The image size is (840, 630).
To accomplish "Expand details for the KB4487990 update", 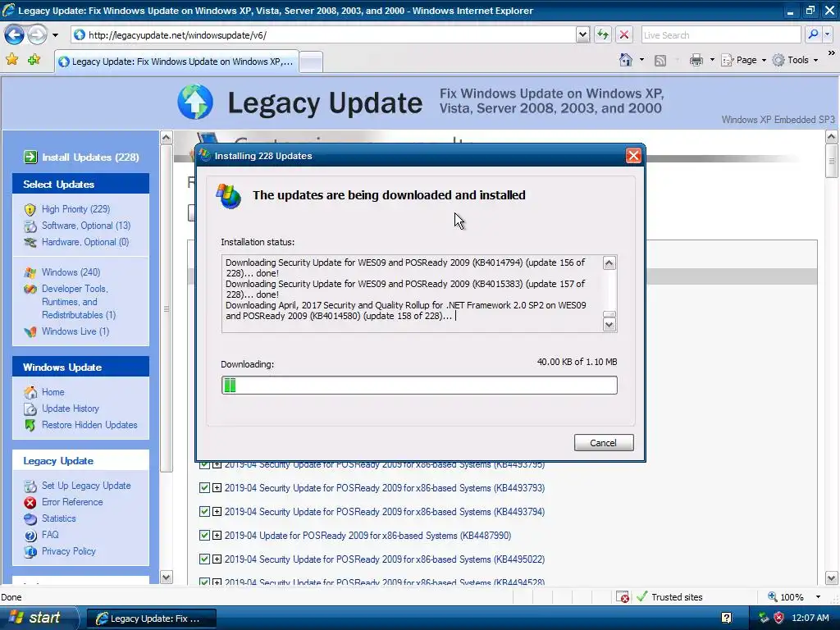I will coord(217,535).
